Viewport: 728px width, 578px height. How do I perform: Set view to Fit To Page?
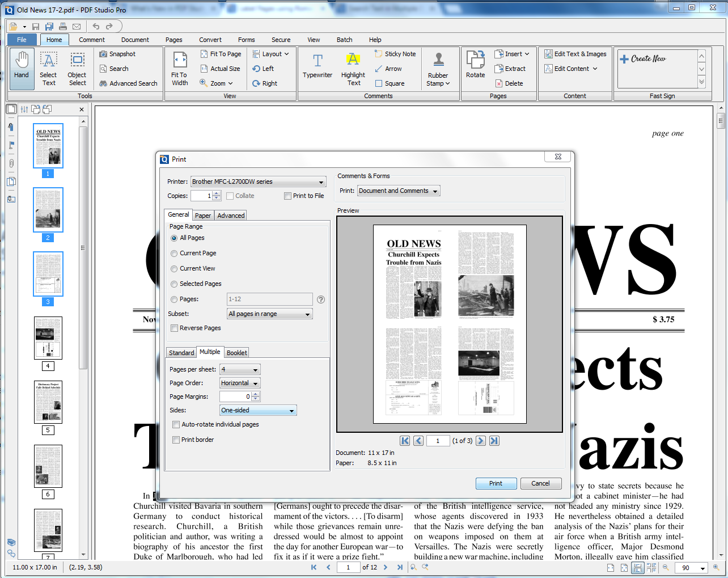tap(221, 54)
